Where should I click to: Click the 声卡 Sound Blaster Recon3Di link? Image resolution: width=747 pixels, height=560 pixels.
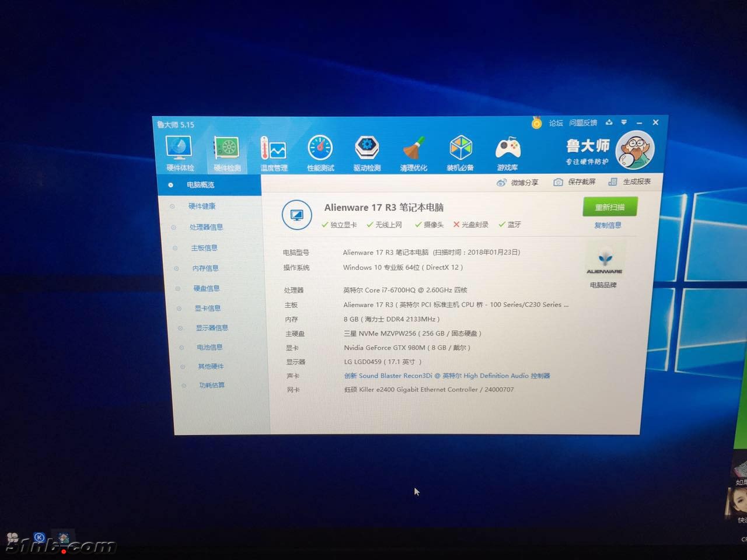point(446,376)
